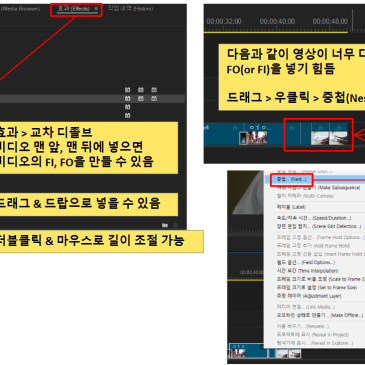Click the trash icon in Effects panel
Viewport: 365px width, 365px height.
[x=175, y=225]
